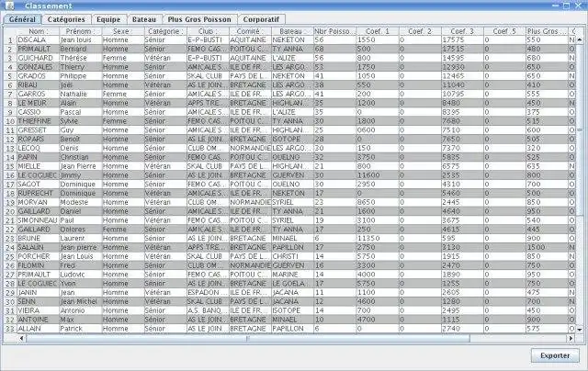Select the ALLAIN name cell
Screen dimensions: 588x371
[38, 328]
